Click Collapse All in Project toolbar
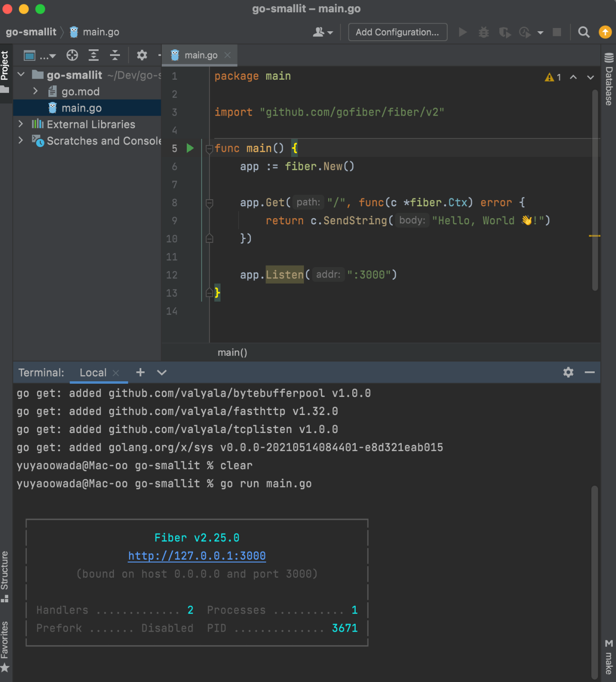The height and width of the screenshot is (682, 616). tap(115, 55)
